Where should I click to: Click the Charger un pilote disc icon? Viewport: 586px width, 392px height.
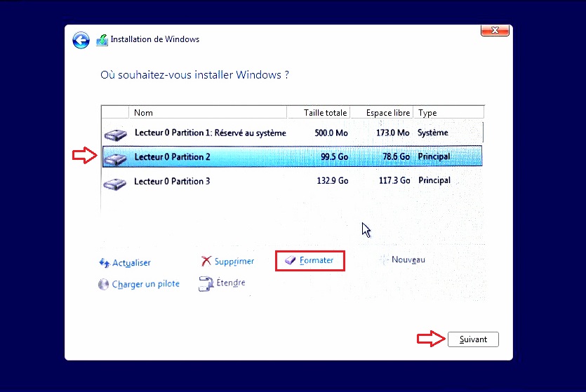[103, 284]
